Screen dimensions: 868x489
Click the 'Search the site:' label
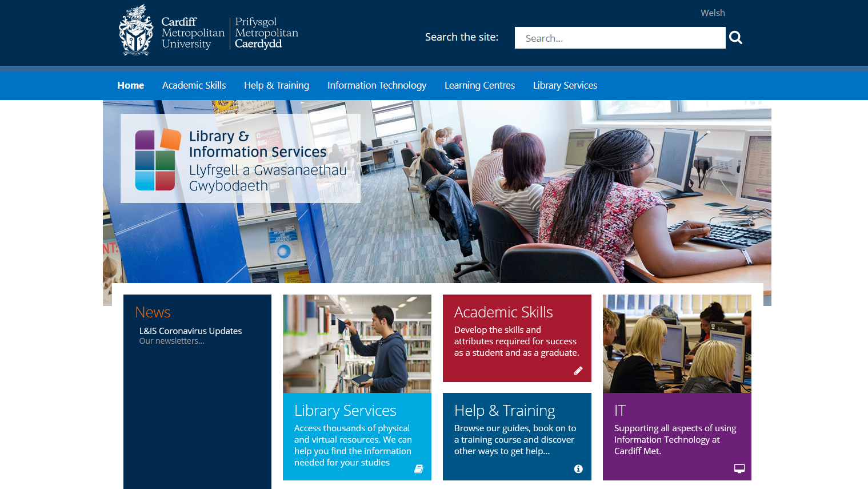tap(462, 37)
